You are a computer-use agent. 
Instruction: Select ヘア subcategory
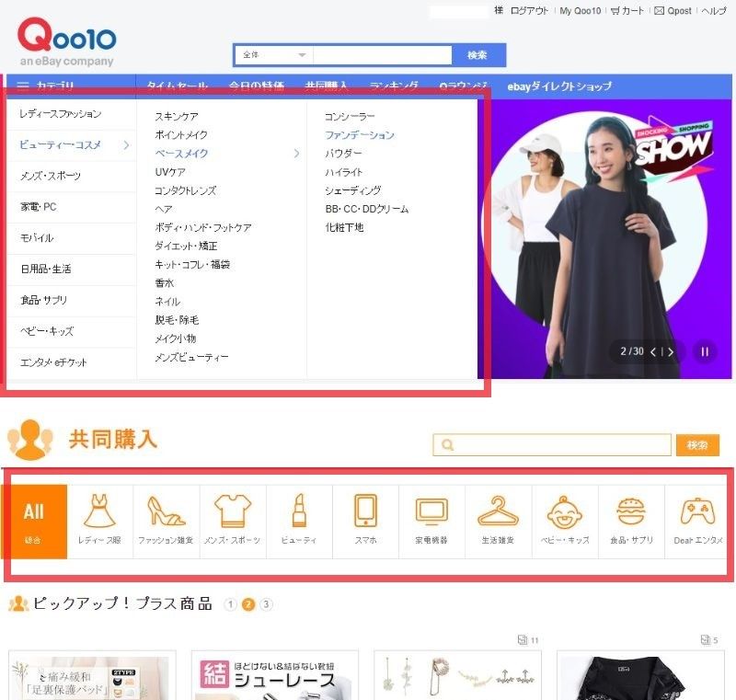coord(164,209)
